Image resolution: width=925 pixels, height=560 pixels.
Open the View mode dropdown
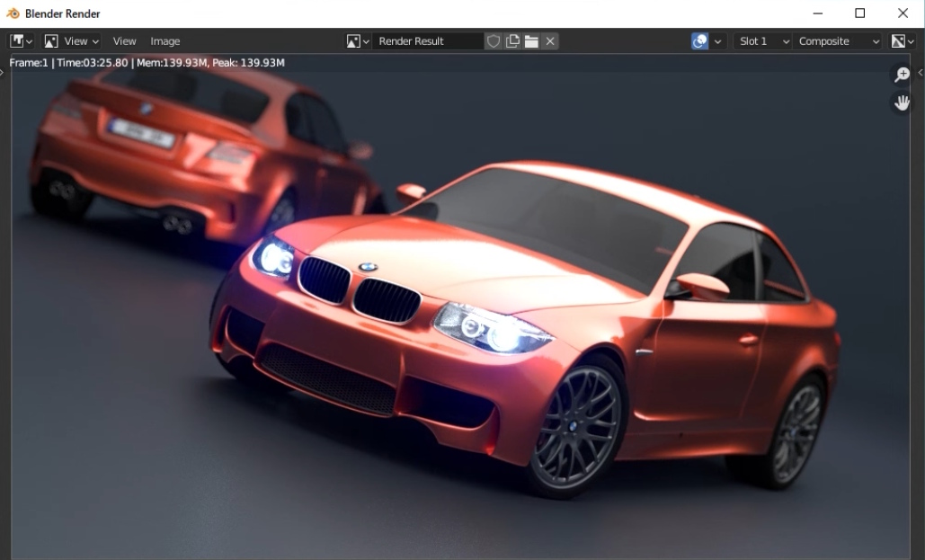click(x=72, y=41)
